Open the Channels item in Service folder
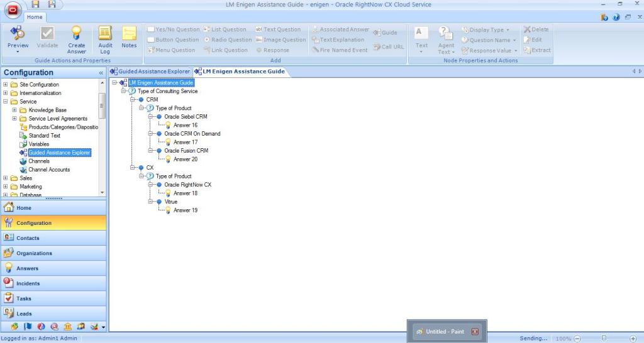644x343 pixels. pyautogui.click(x=40, y=161)
